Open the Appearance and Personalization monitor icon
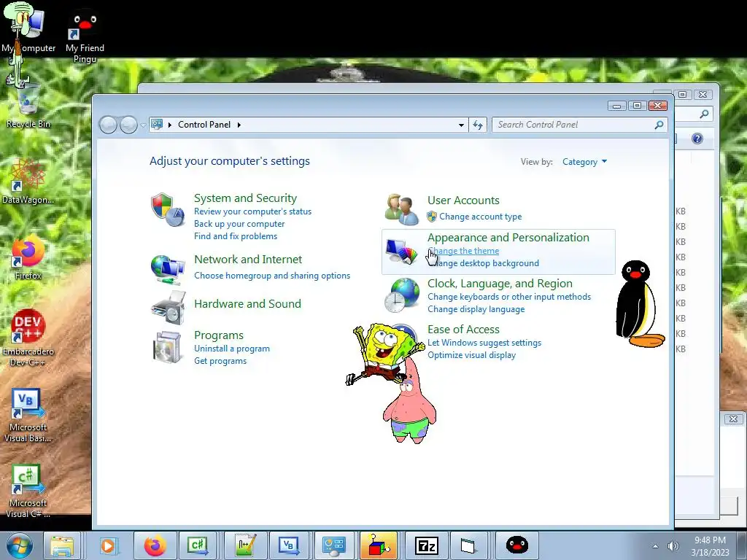747x560 pixels. 401,252
